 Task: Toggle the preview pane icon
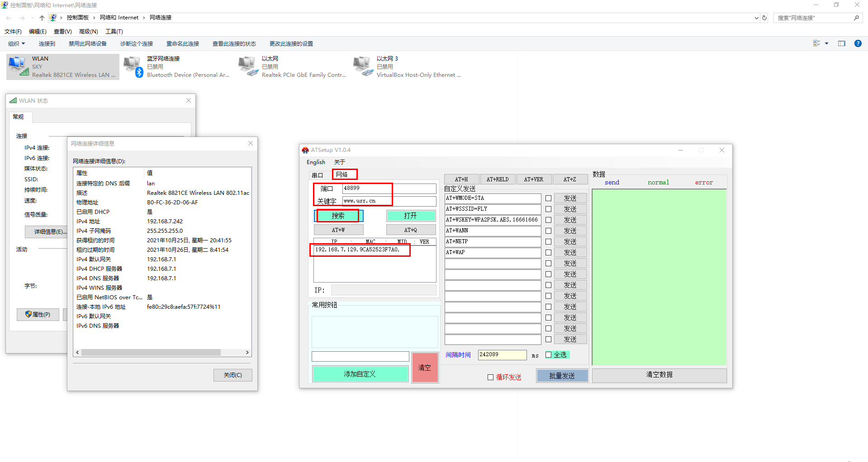pos(841,43)
